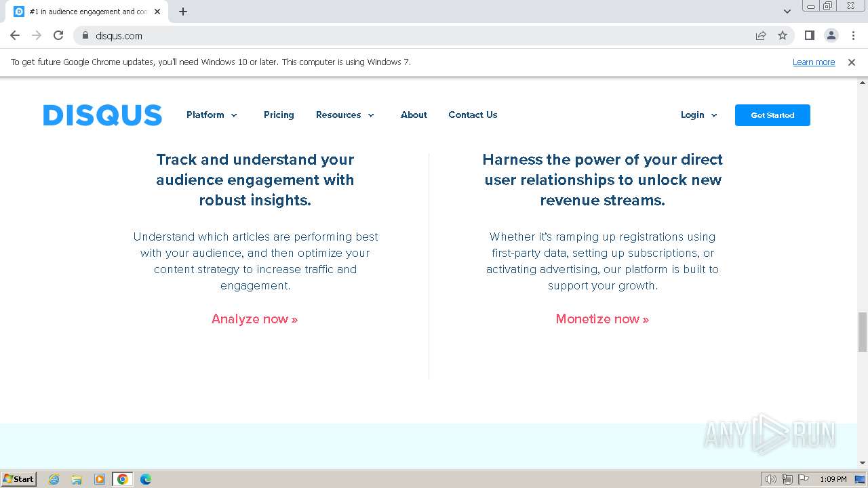Screen dimensions: 868x488
Task: Open the Windows Start menu
Action: click(19, 479)
